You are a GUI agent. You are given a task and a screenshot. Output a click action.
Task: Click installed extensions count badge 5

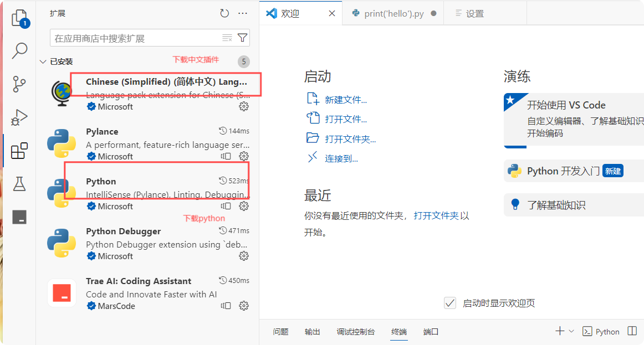pyautogui.click(x=244, y=61)
